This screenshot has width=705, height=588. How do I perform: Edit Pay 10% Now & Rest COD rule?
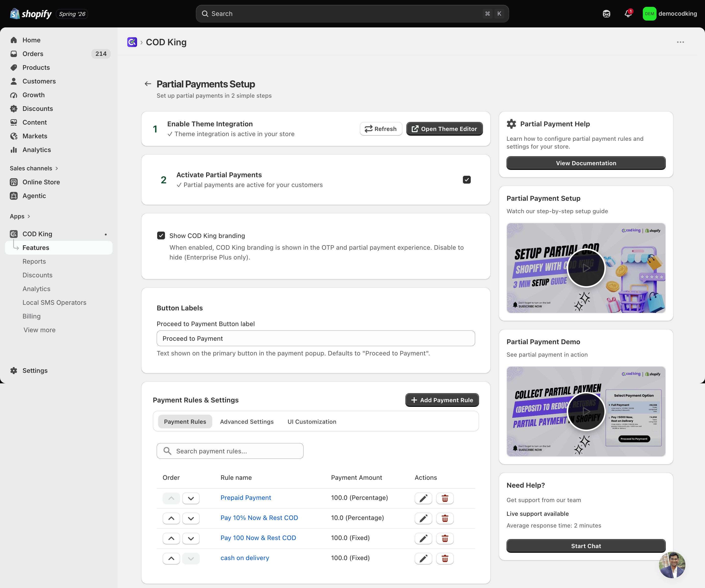click(423, 519)
